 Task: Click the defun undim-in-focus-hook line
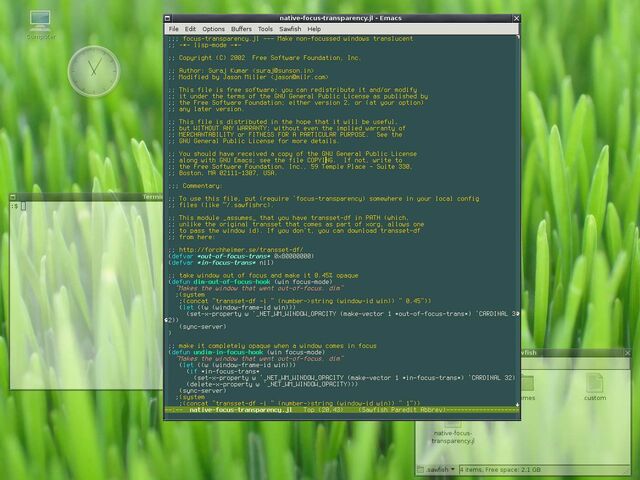pos(247,352)
